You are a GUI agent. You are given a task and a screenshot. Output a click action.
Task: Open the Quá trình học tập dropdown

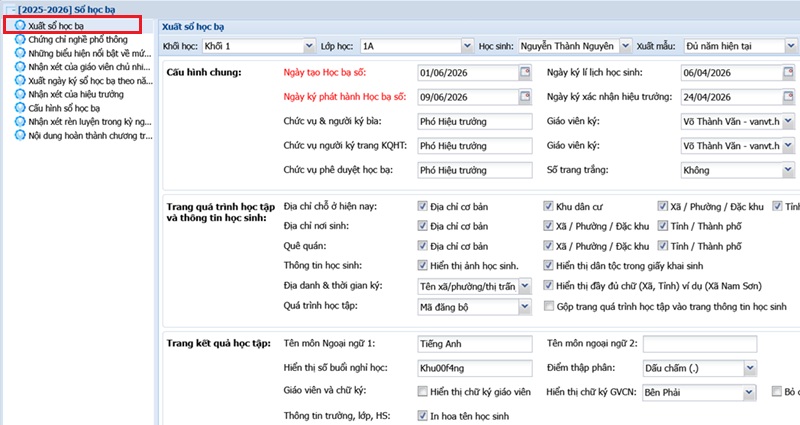pos(525,307)
